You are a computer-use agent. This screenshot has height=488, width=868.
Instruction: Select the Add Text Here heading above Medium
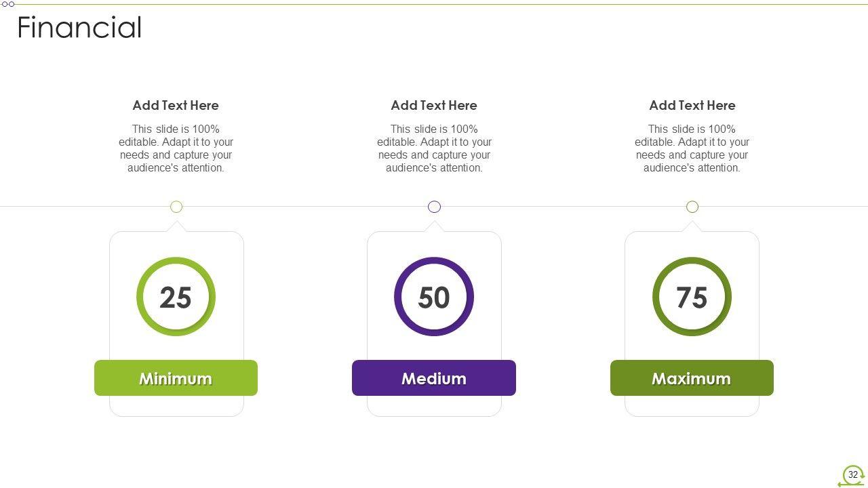tap(434, 105)
